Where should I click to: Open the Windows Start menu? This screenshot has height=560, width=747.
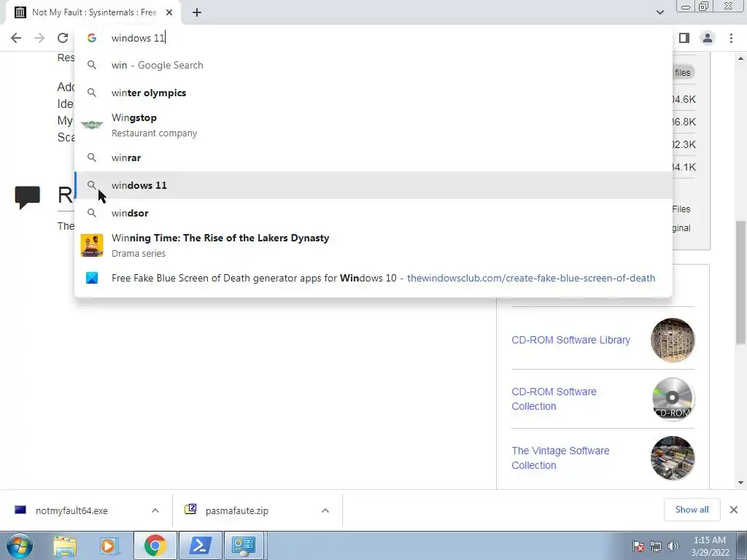click(x=19, y=545)
